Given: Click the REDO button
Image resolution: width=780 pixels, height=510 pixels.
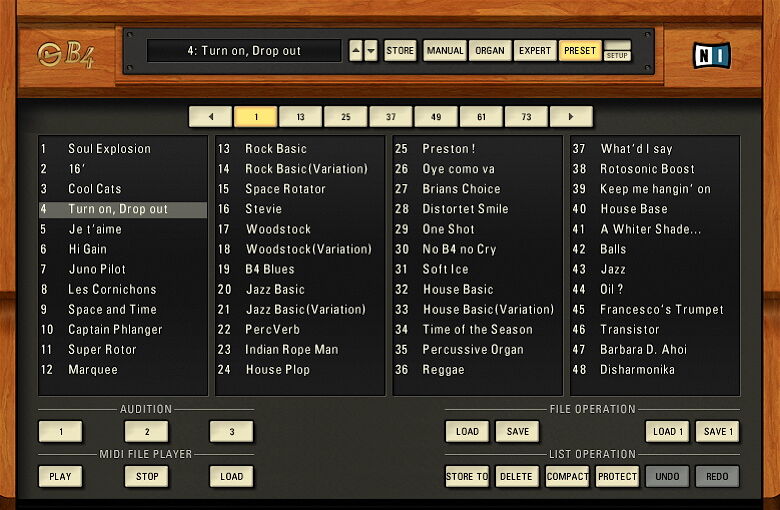Looking at the screenshot, I should coord(718,477).
